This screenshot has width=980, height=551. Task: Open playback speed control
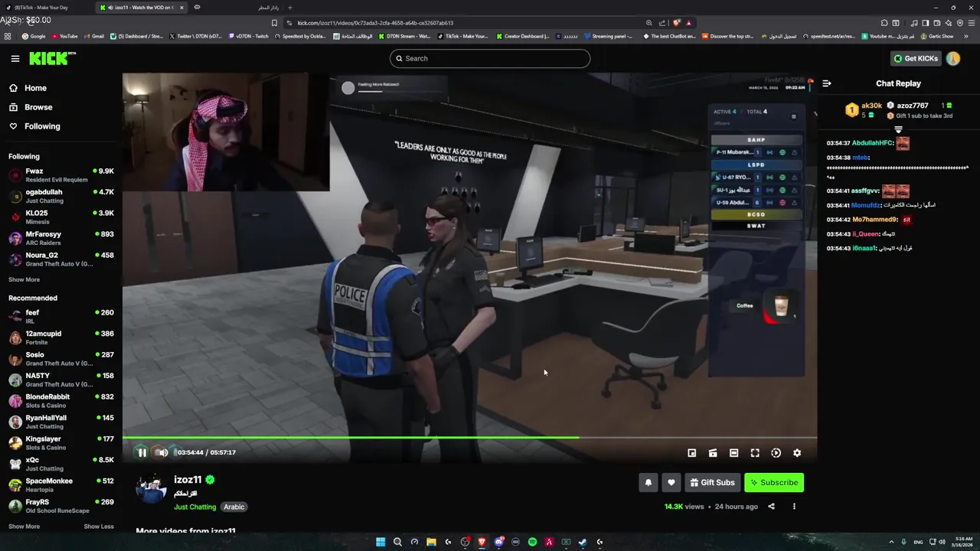[x=776, y=453]
